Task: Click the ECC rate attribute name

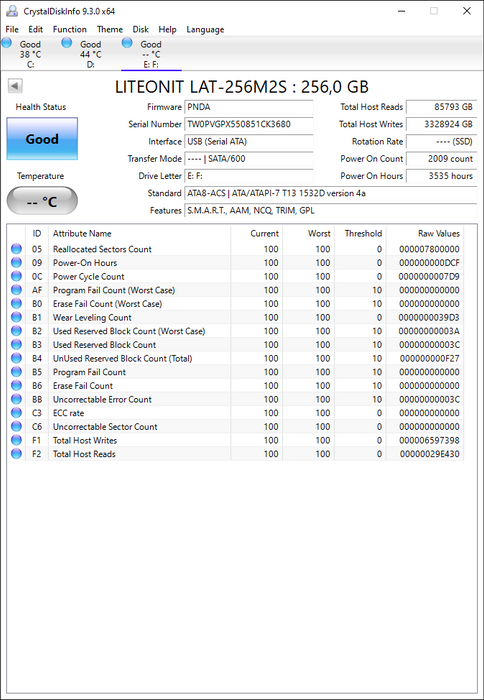Action: [68, 413]
